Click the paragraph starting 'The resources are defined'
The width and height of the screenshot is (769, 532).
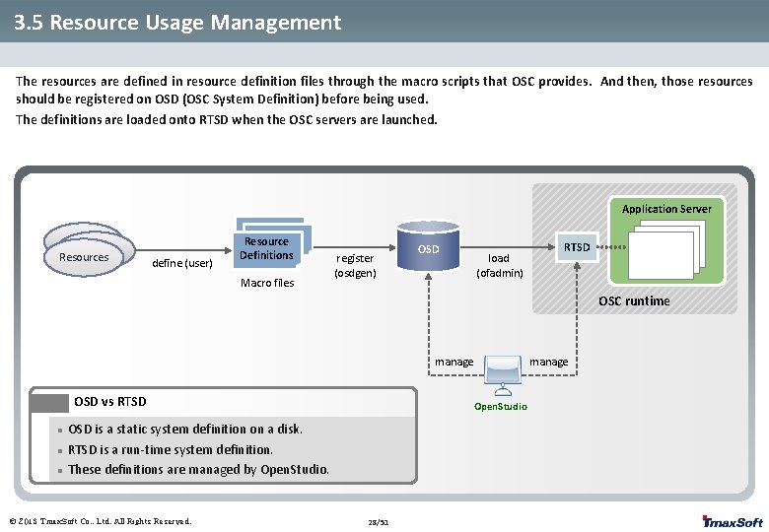pyautogui.click(x=384, y=90)
